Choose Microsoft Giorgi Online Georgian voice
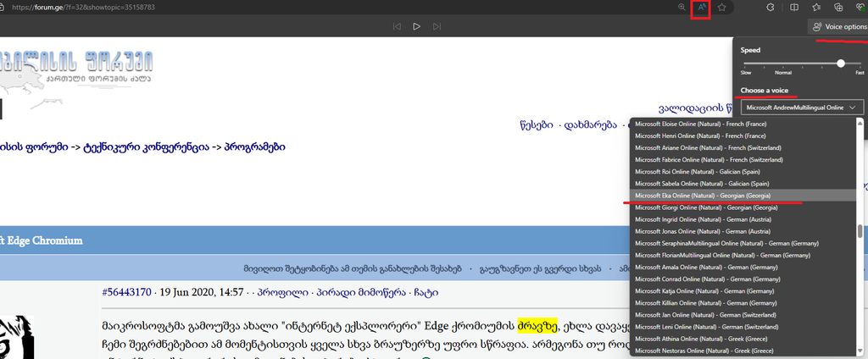Screen dimensions: 868x359 pos(744,207)
